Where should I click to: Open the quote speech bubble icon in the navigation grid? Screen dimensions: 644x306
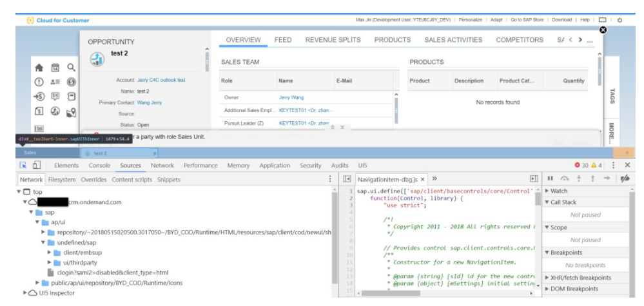[x=55, y=97]
